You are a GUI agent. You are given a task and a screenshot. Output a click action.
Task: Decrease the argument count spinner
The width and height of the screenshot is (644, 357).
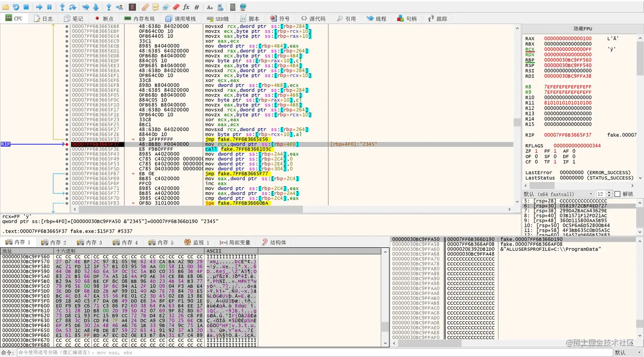point(609,196)
